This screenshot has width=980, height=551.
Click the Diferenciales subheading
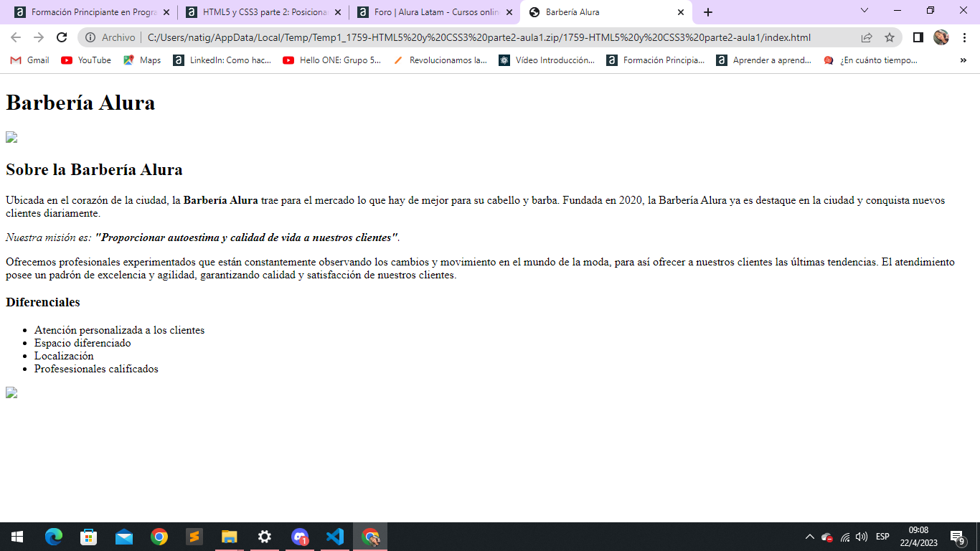pyautogui.click(x=43, y=302)
